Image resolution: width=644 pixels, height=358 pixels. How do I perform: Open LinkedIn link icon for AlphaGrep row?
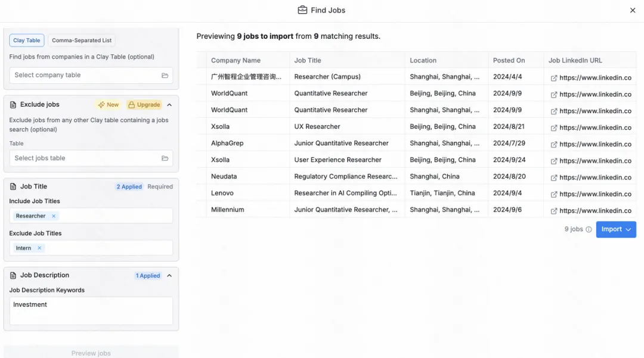click(553, 144)
